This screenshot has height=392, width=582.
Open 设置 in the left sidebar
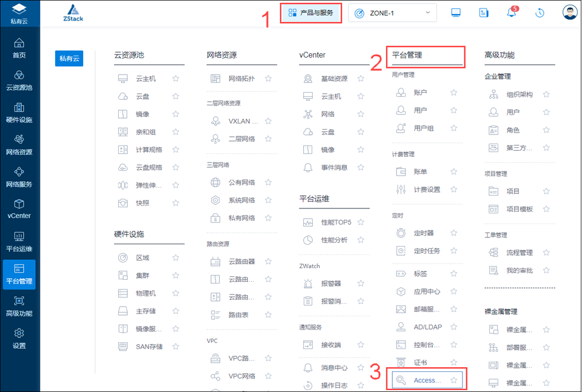pos(19,339)
